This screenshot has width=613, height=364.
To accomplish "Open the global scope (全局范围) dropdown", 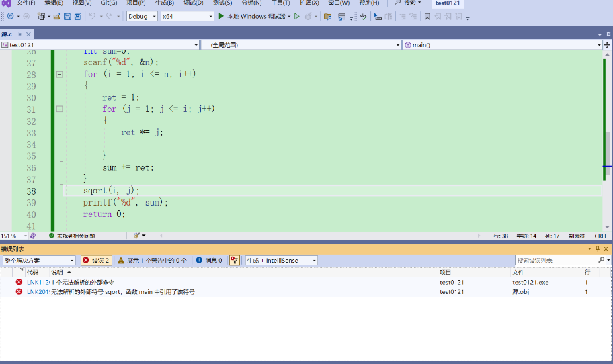I will tap(301, 45).
